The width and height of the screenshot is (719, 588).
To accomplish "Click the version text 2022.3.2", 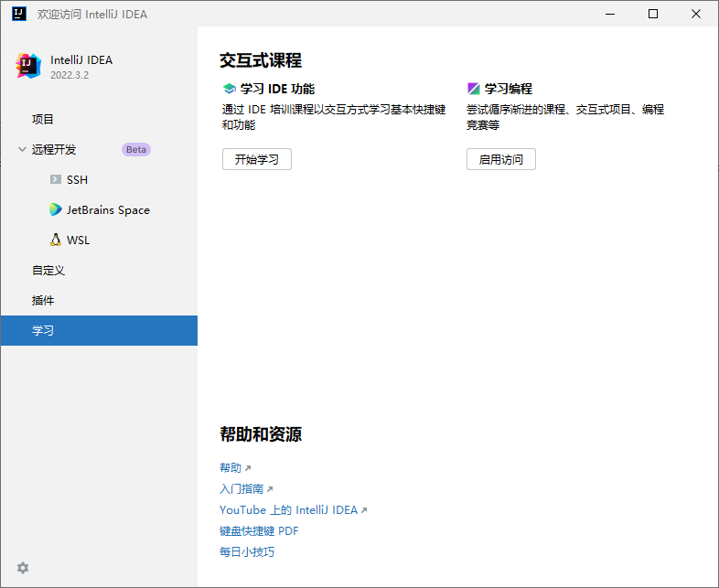I will 70,75.
